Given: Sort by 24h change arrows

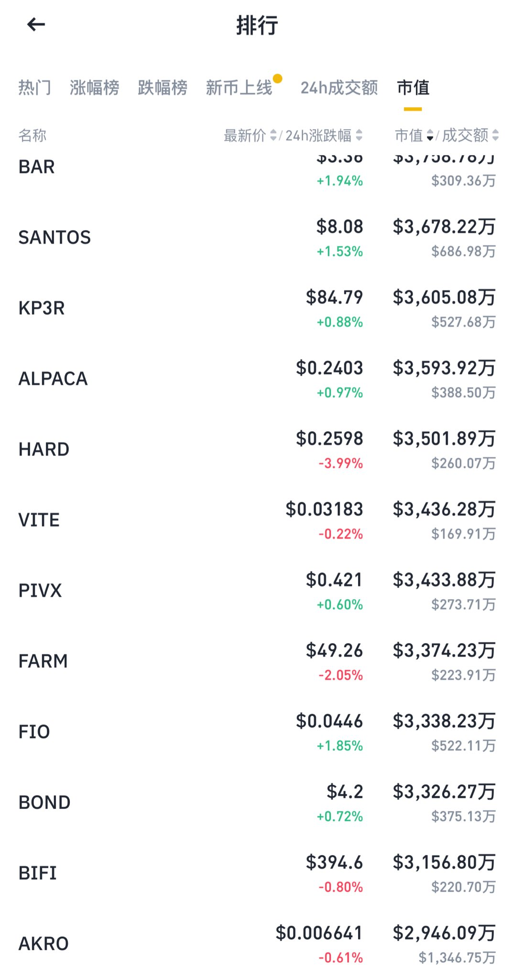Looking at the screenshot, I should [359, 135].
